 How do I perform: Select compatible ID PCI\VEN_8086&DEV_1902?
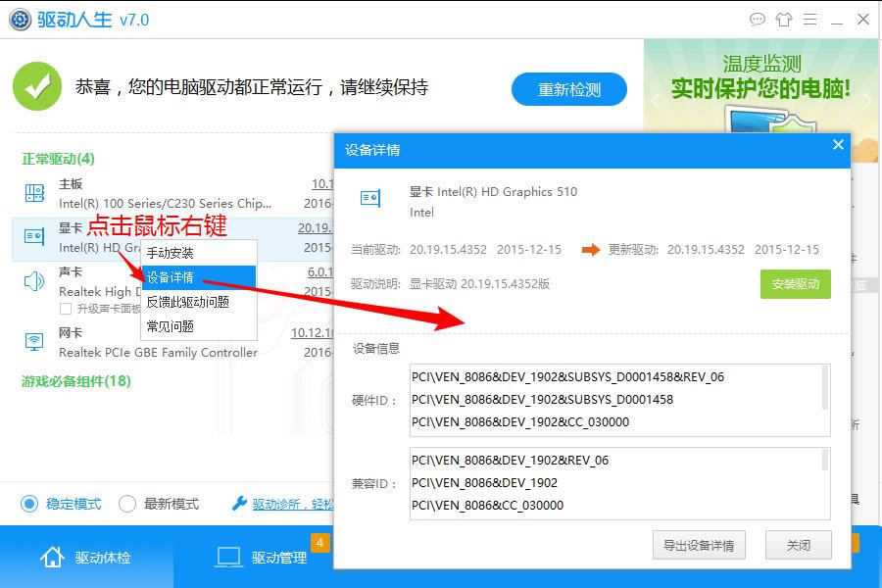tap(484, 483)
